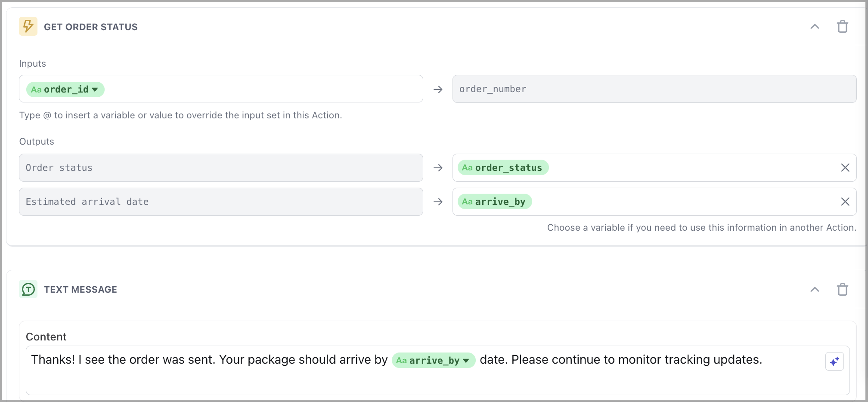Click the arrow next to Order status output
The width and height of the screenshot is (868, 402).
point(438,168)
